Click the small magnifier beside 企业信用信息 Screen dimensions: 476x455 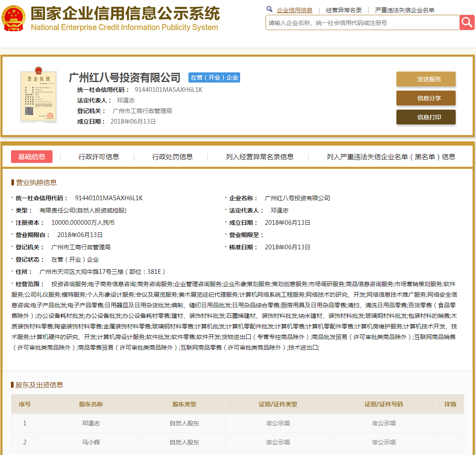click(x=269, y=9)
